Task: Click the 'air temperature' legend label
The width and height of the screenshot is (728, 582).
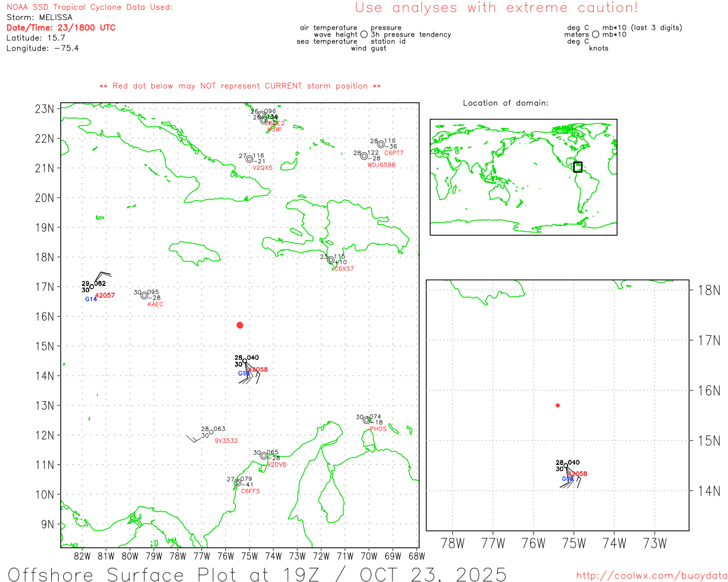Action: pyautogui.click(x=329, y=28)
